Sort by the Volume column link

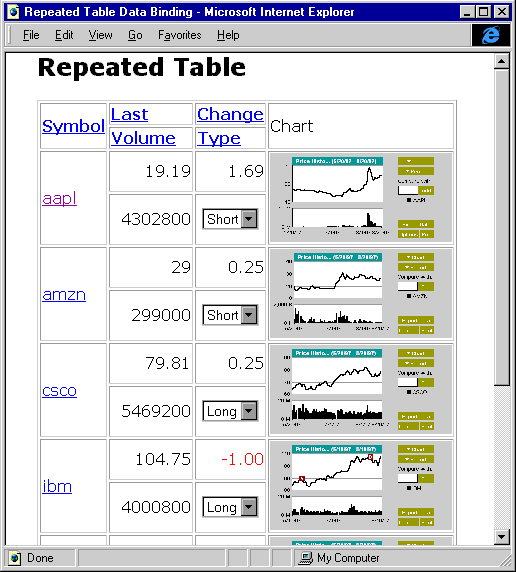point(143,138)
